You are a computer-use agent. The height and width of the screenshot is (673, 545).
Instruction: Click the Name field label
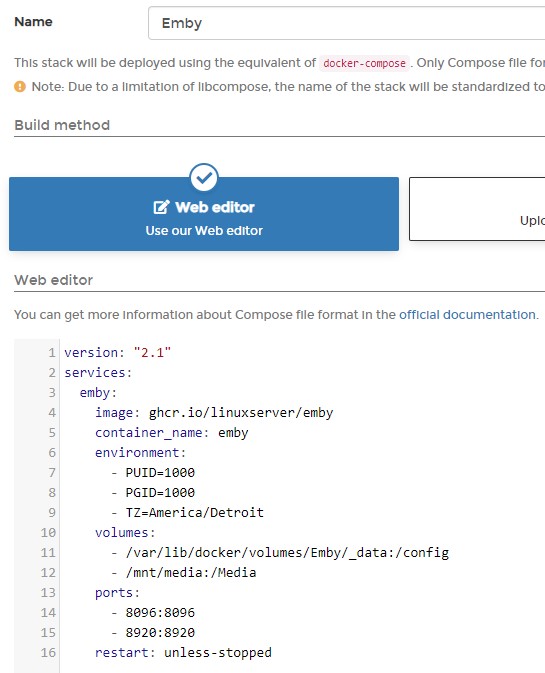click(x=33, y=22)
